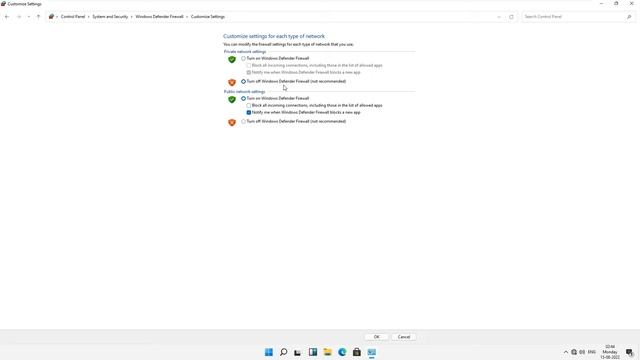
Task: Open Windows Defender Firewall breadcrumb
Action: coord(159,17)
